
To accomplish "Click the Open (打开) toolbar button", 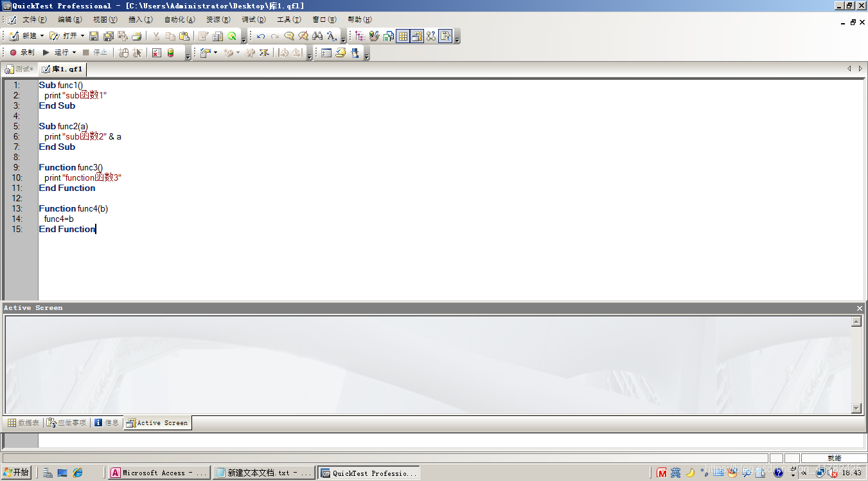I will pyautogui.click(x=63, y=36).
